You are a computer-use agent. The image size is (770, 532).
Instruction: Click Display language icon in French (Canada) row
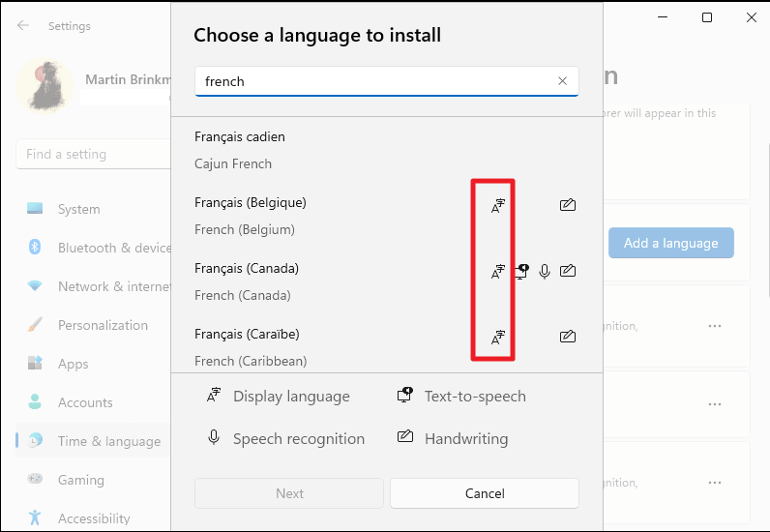[x=498, y=271]
